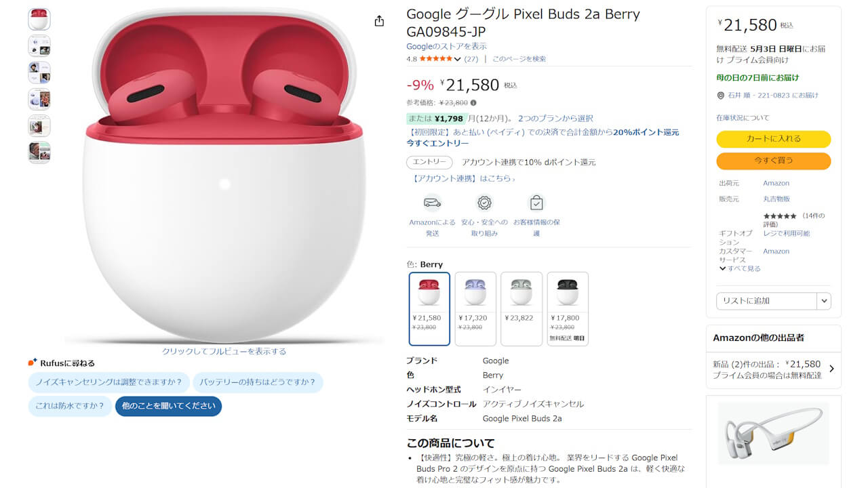Click the Amazonによる発送 delivery truck icon
The image size is (868, 488).
(x=431, y=202)
